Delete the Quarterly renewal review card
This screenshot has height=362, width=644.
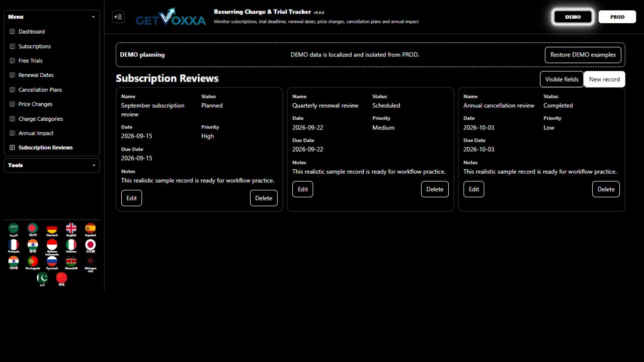435,189
